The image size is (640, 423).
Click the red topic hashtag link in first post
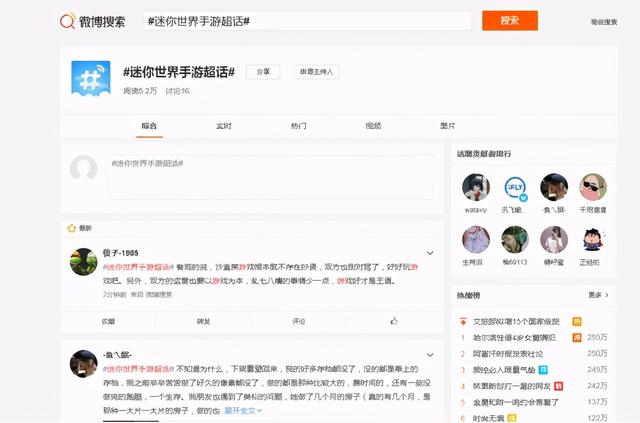coord(139,267)
